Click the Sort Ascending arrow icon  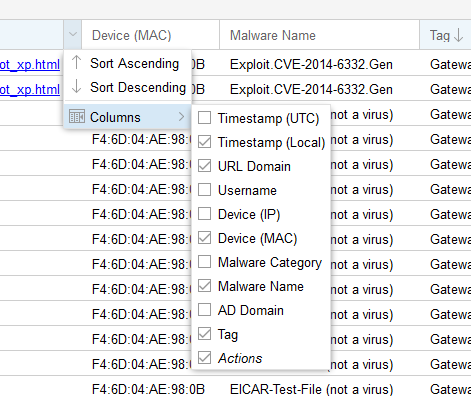tap(76, 62)
